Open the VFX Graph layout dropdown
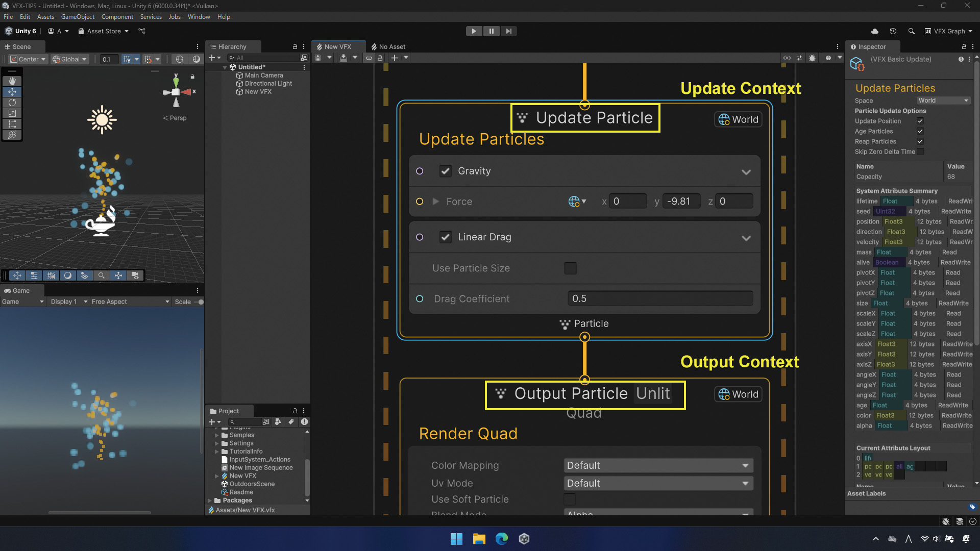The width and height of the screenshot is (980, 551). coord(948,31)
